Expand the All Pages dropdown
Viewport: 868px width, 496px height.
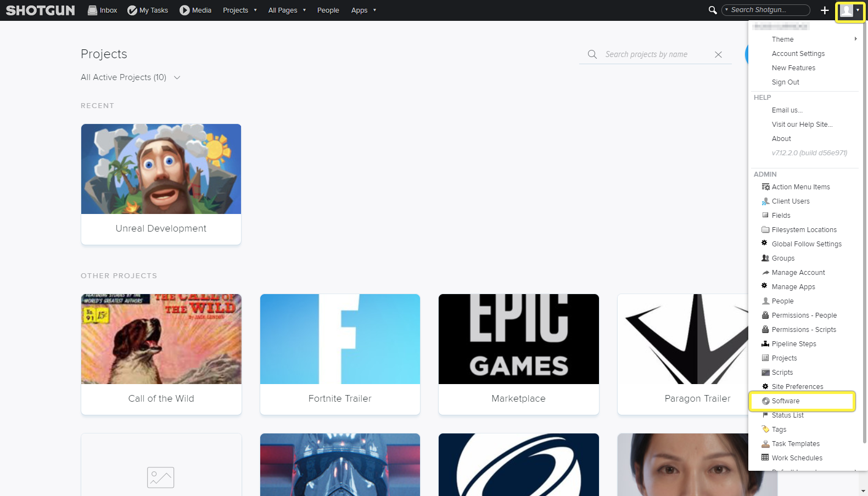[x=287, y=10]
